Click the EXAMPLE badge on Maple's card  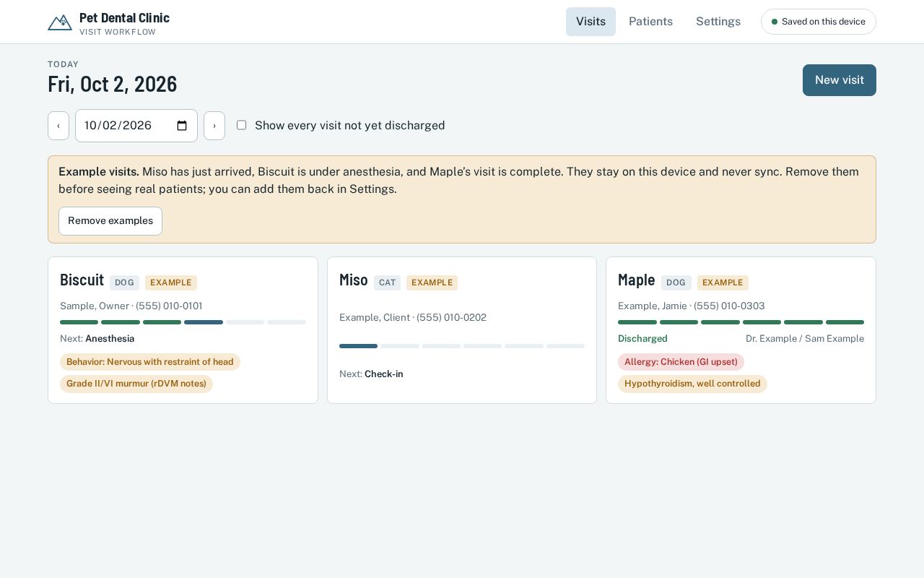click(x=723, y=282)
